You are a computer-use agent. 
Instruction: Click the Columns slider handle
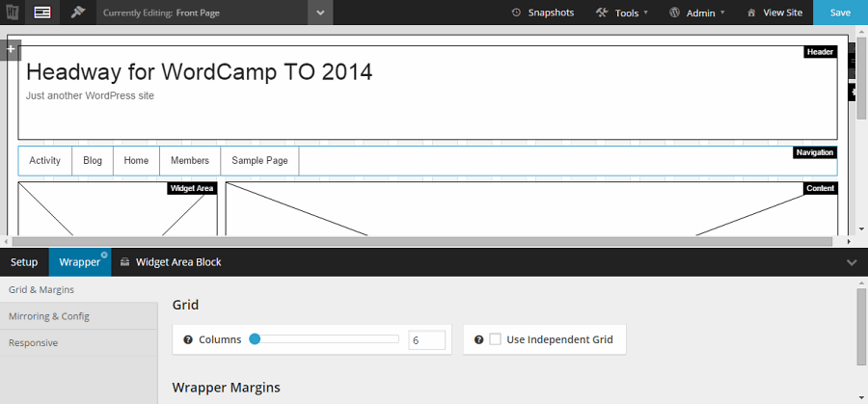(x=255, y=339)
